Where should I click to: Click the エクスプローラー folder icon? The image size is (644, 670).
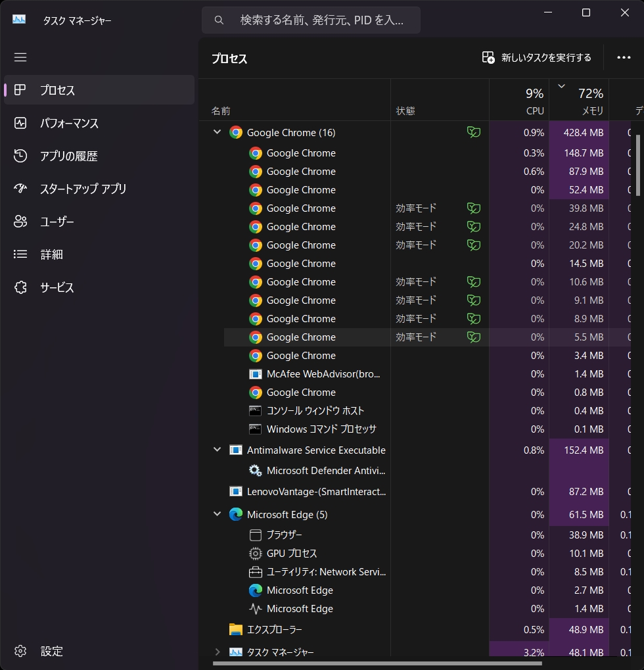(x=236, y=629)
